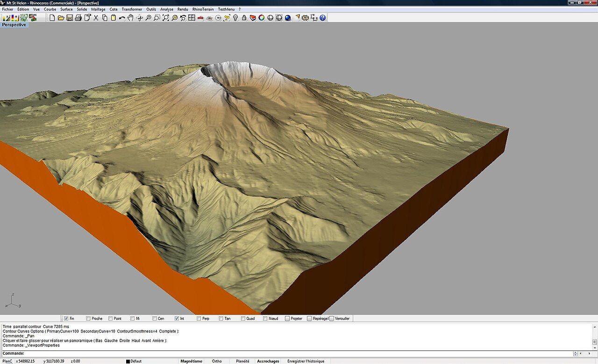Enable the Cen osnap checkbox
This screenshot has width=598, height=364.
click(155, 318)
